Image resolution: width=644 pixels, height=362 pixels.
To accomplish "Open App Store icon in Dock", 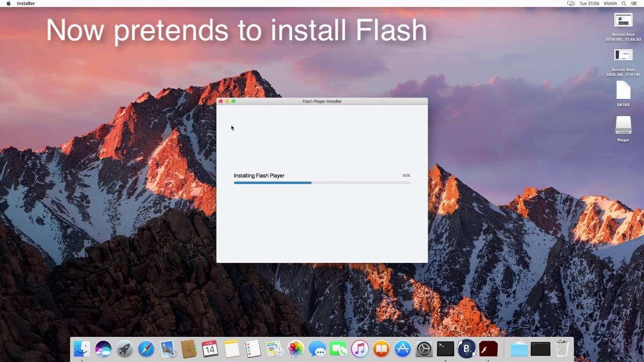I will tap(403, 348).
